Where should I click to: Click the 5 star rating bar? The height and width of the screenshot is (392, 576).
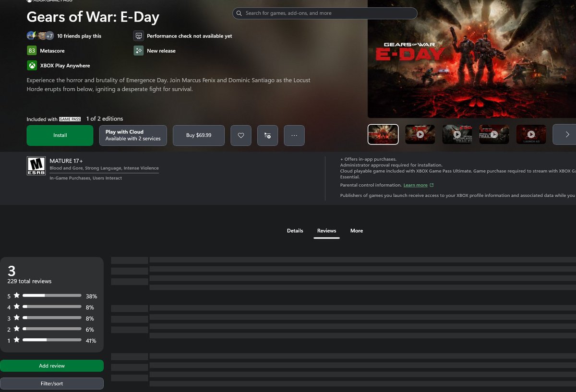point(52,296)
